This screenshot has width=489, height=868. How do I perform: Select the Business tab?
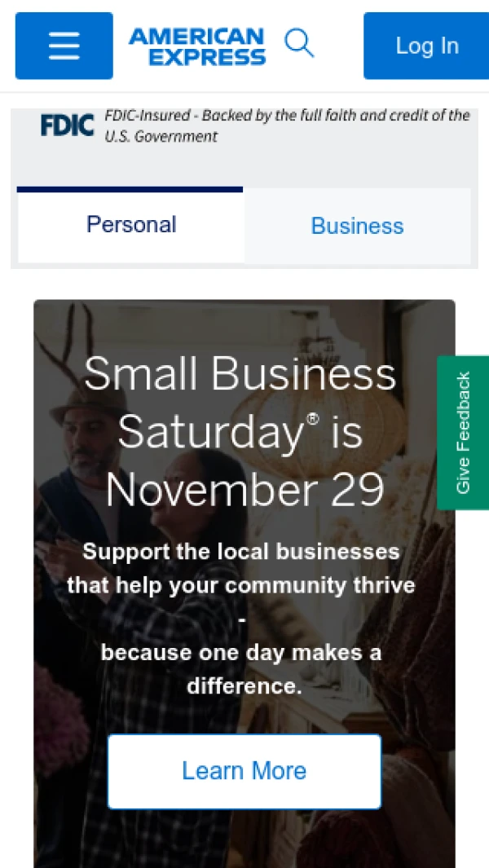point(357,226)
